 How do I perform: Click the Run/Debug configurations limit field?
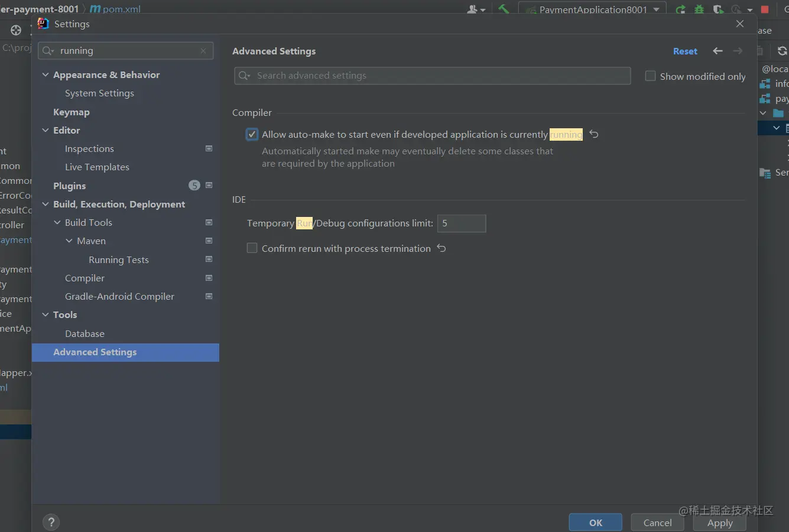[x=462, y=223]
